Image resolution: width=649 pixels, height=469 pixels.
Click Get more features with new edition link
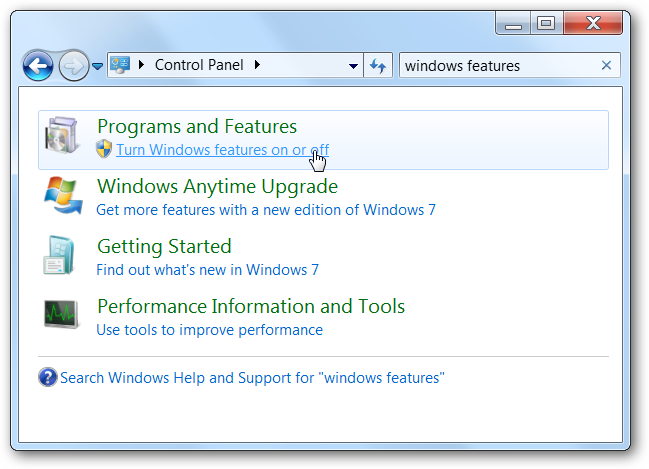click(265, 210)
